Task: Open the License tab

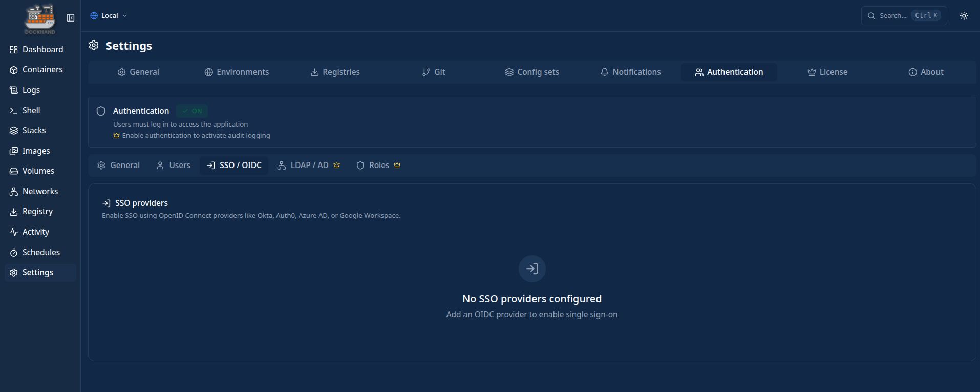Action: coord(827,72)
